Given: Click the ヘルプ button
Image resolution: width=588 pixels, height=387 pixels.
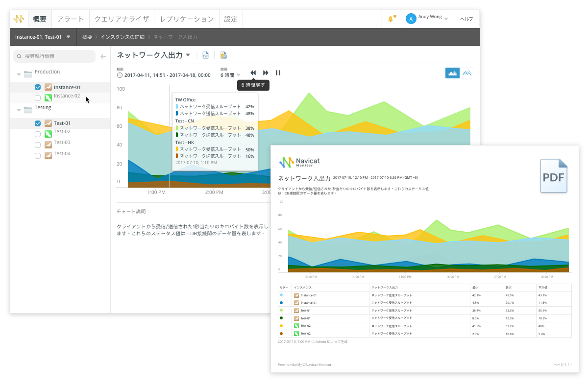Looking at the screenshot, I should click(466, 19).
